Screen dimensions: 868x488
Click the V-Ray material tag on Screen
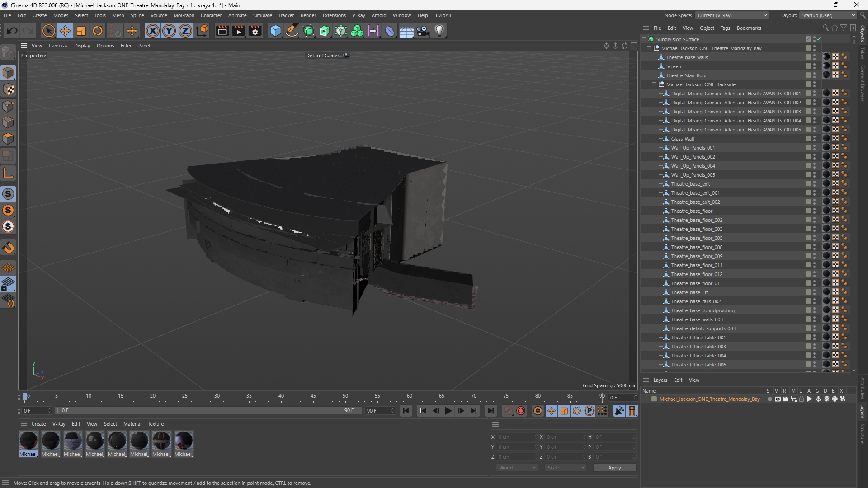coord(826,66)
